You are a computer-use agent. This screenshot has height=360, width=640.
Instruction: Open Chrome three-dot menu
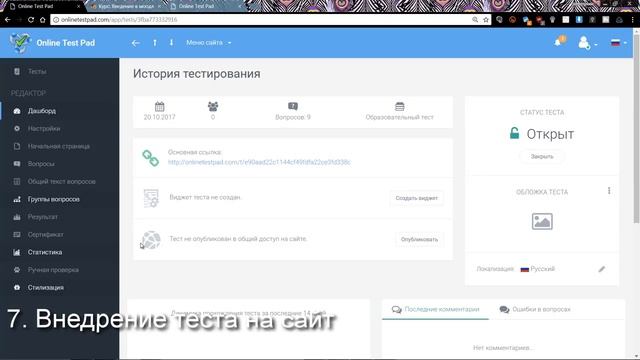633,20
